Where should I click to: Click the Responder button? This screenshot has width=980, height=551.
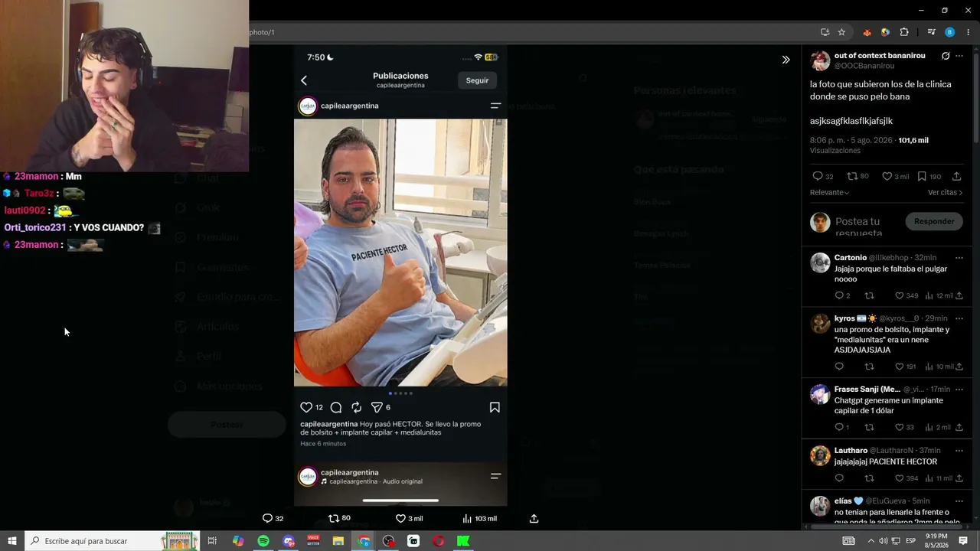934,222
